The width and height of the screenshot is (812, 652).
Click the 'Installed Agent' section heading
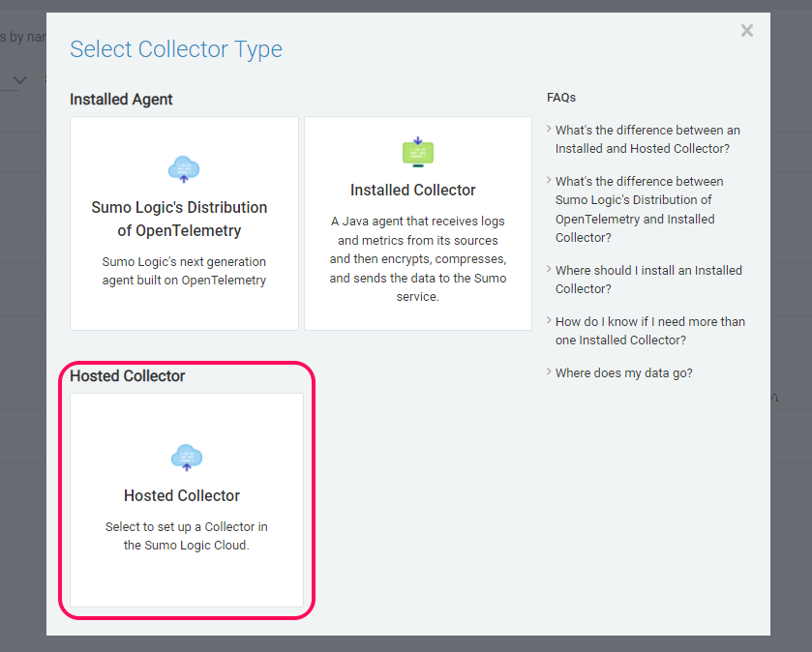pyautogui.click(x=121, y=100)
